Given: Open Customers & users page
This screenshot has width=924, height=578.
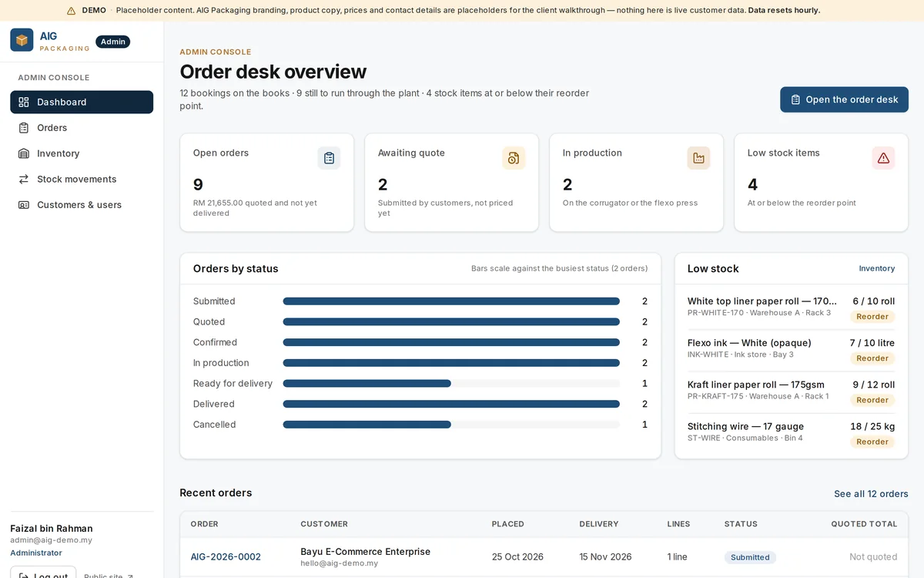Looking at the screenshot, I should [82, 205].
